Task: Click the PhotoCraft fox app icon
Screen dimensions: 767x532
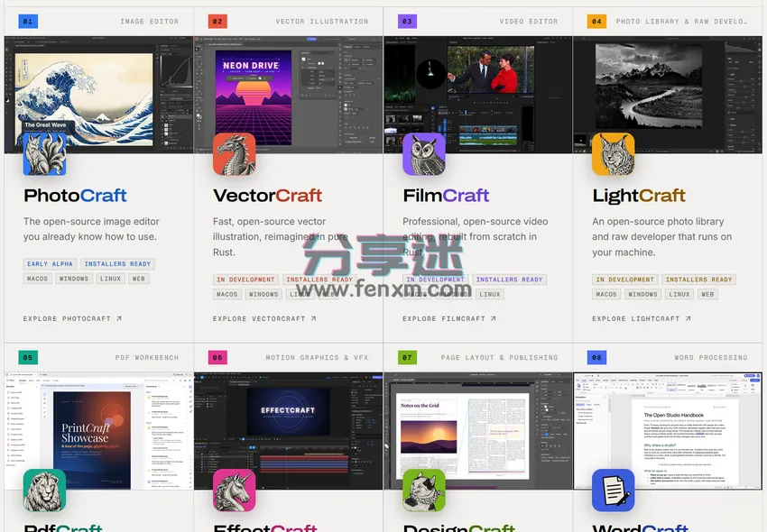Action: (x=44, y=154)
